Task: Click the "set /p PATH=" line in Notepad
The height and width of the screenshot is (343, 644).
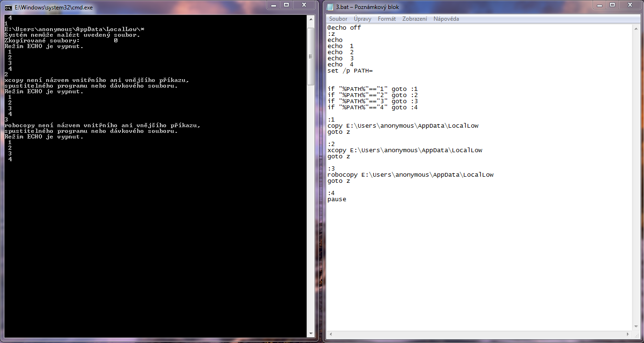Action: click(x=350, y=71)
